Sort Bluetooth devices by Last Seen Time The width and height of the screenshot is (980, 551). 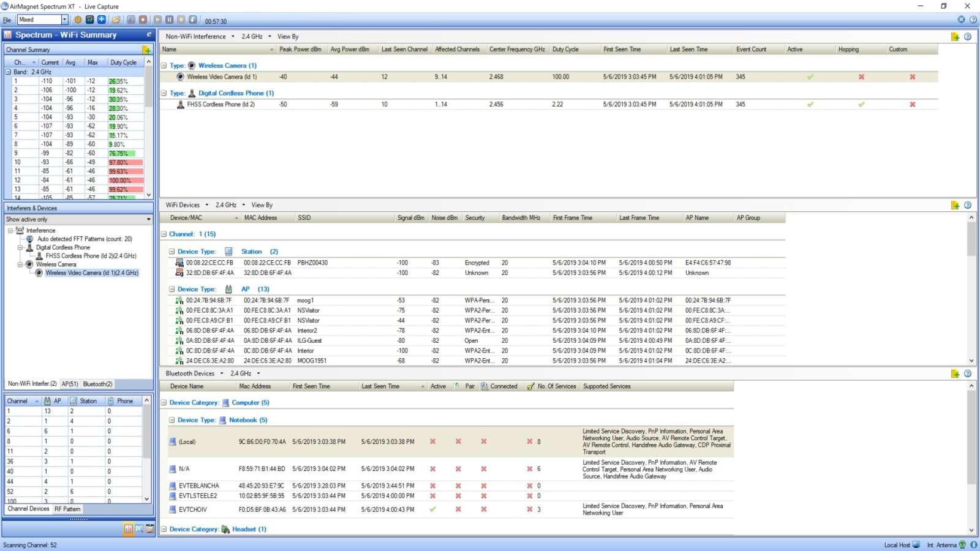click(x=392, y=386)
